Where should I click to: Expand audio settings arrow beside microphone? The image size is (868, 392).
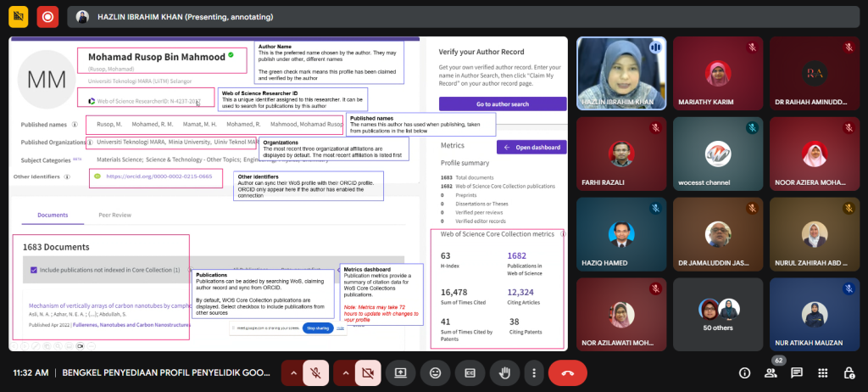tap(293, 372)
